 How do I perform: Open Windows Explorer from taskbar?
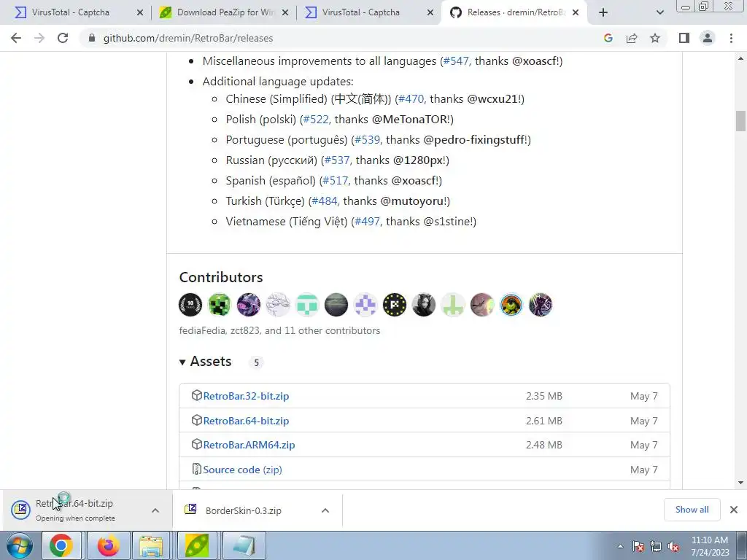pos(152,545)
